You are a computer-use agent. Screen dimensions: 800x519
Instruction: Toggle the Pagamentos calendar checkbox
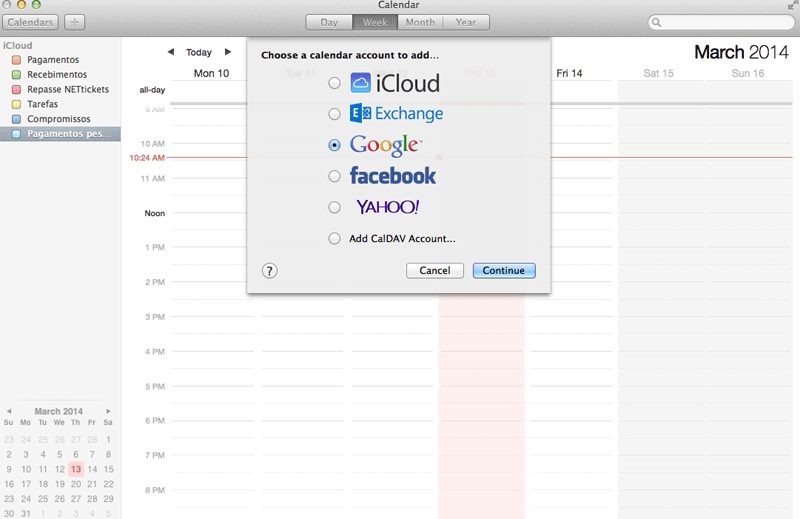(x=16, y=60)
